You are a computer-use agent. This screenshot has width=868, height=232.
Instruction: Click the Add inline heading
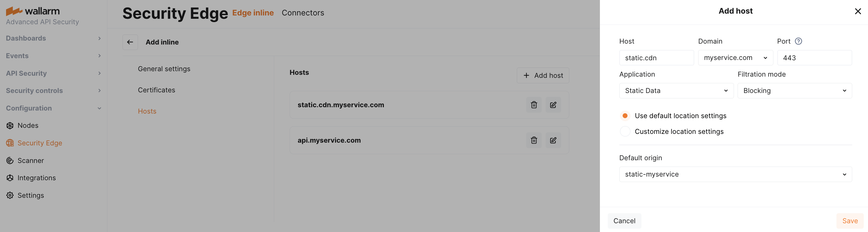coord(162,42)
